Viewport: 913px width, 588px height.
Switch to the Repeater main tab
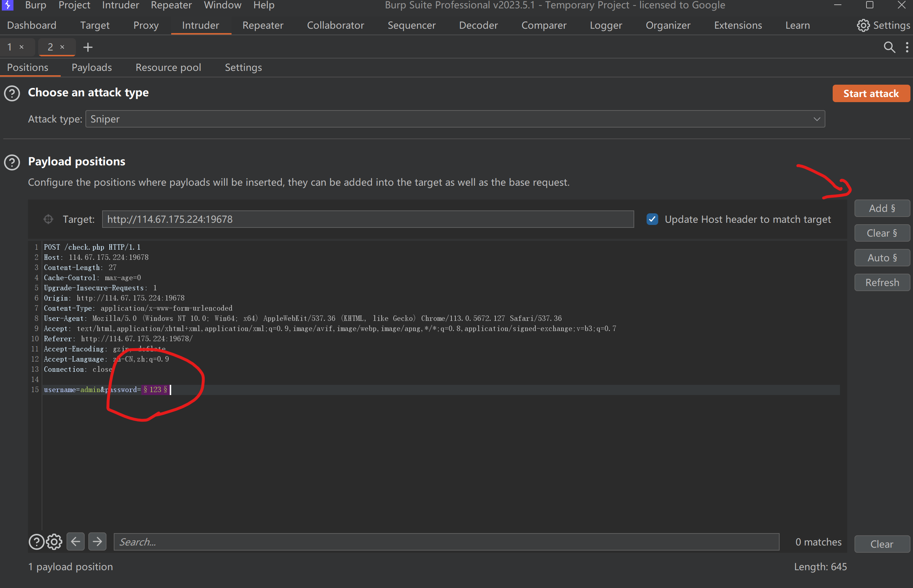point(263,25)
